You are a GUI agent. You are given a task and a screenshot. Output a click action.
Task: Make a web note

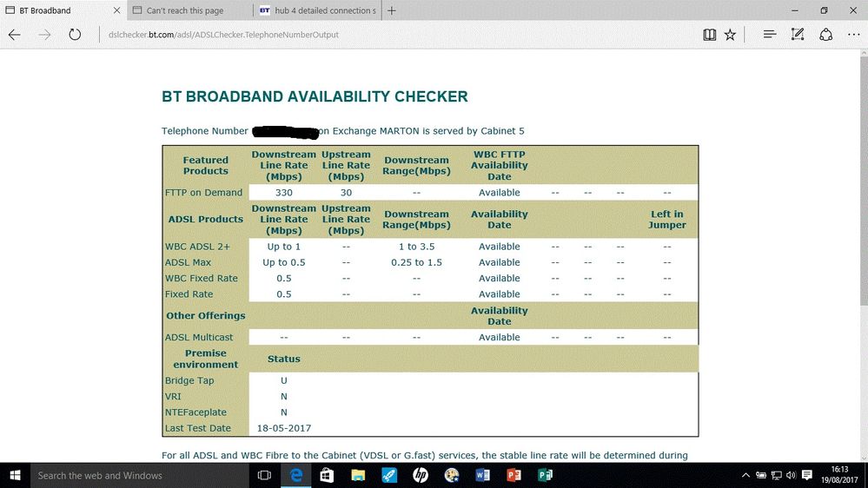[797, 35]
